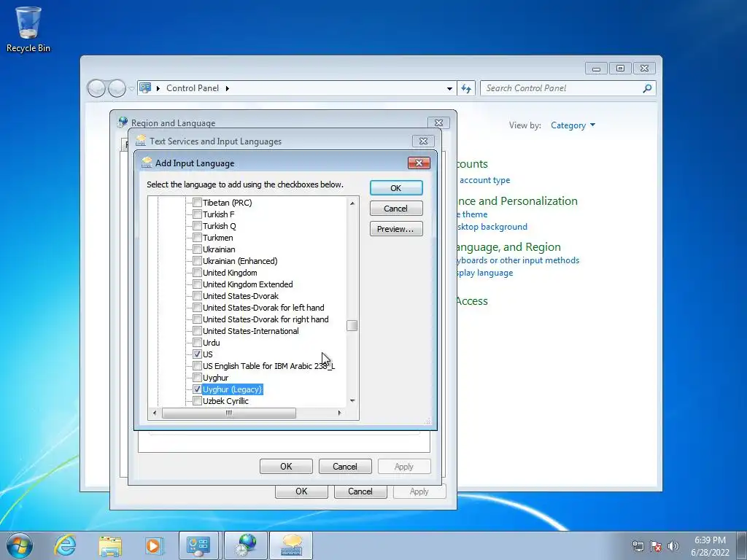Switch to Control Panel taskbar button
The image size is (747, 560).
coord(198,545)
